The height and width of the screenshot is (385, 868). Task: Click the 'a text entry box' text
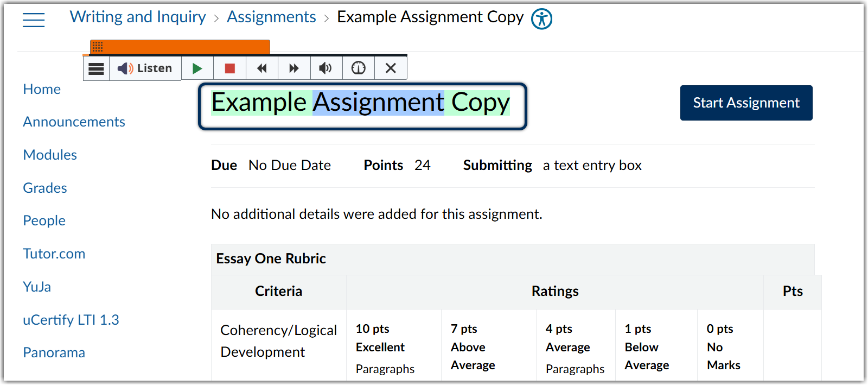(592, 165)
